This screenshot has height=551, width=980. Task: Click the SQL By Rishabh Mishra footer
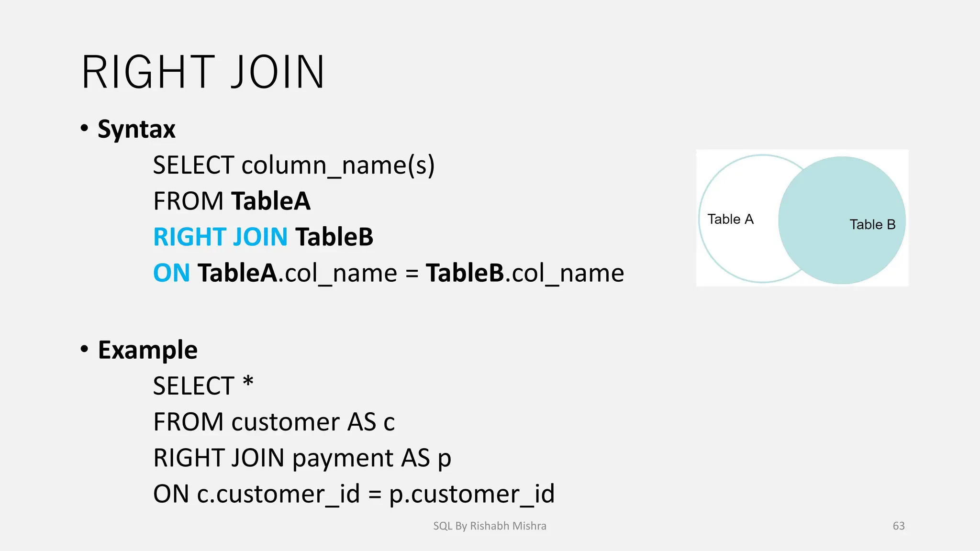pyautogui.click(x=490, y=526)
